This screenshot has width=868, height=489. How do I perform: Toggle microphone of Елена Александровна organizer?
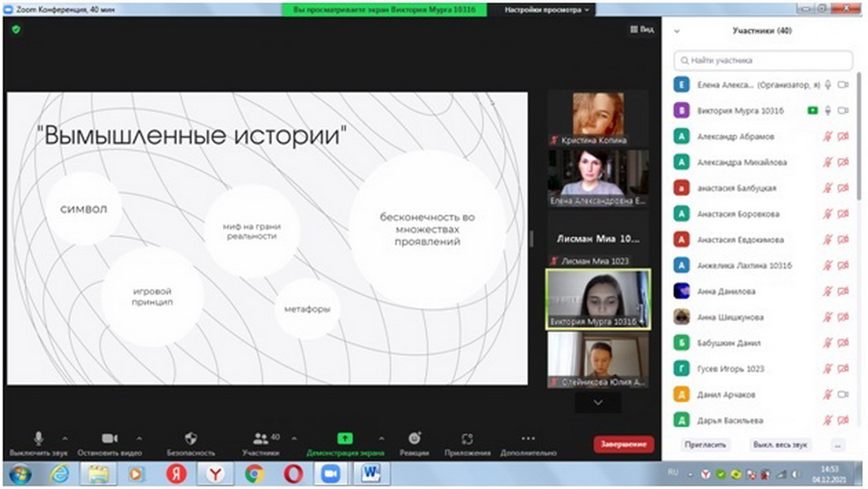(x=828, y=85)
